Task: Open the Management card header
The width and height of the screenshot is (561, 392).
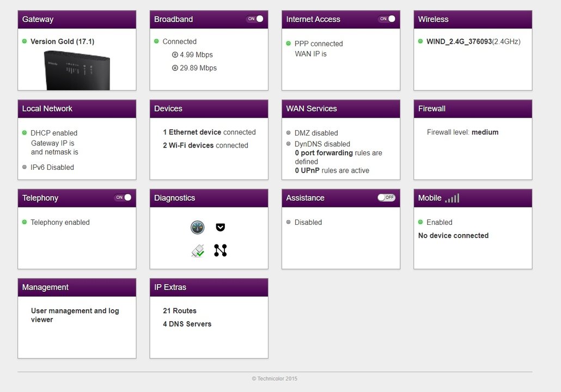Action: (77, 287)
